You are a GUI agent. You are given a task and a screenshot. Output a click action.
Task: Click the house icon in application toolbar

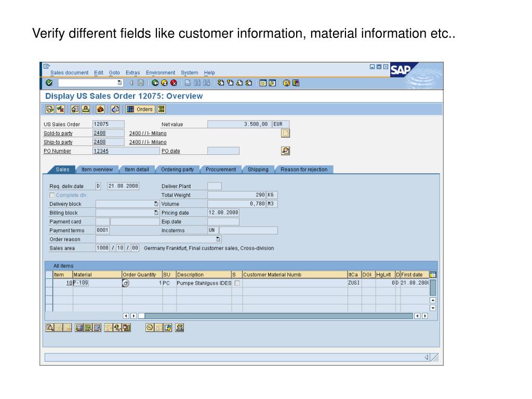coord(100,109)
